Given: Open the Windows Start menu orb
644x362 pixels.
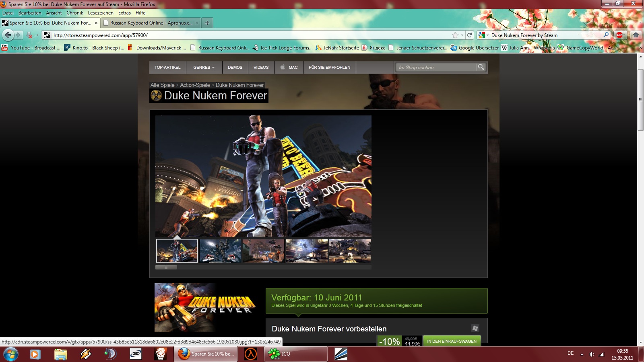Looking at the screenshot, I should pos(10,354).
